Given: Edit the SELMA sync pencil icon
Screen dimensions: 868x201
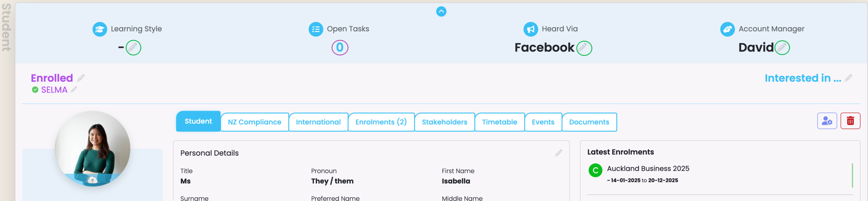Looking at the screenshot, I should [x=74, y=90].
